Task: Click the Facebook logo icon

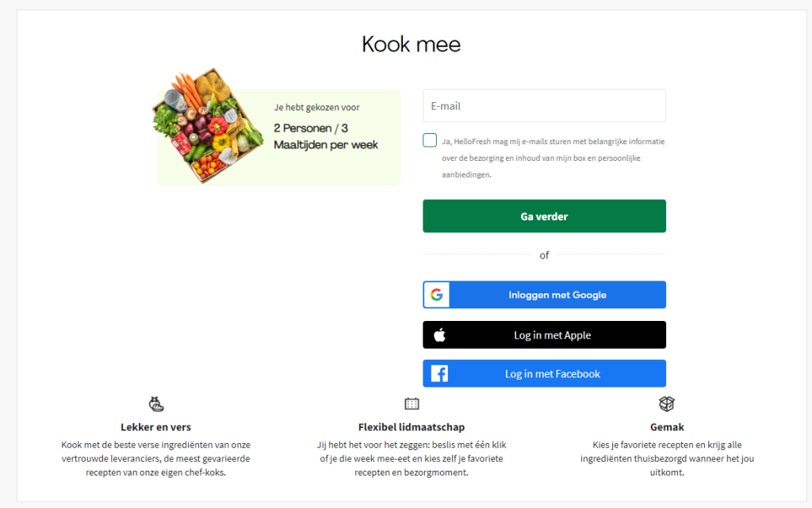Action: [439, 374]
